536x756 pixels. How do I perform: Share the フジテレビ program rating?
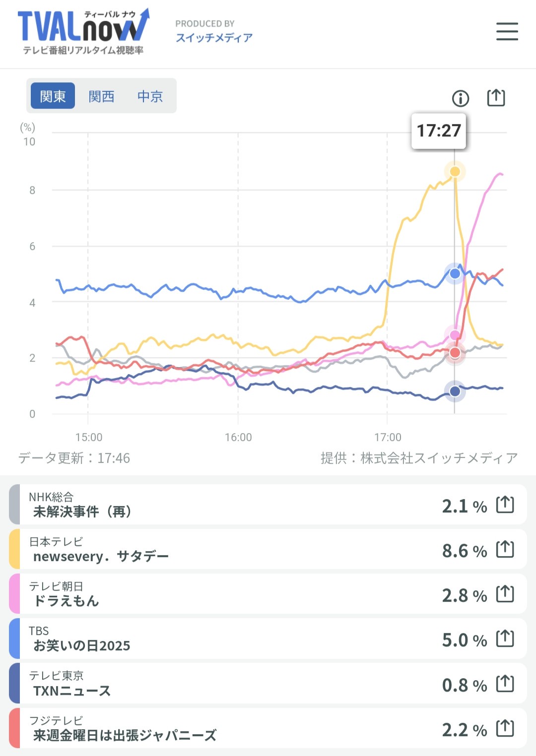click(x=505, y=728)
